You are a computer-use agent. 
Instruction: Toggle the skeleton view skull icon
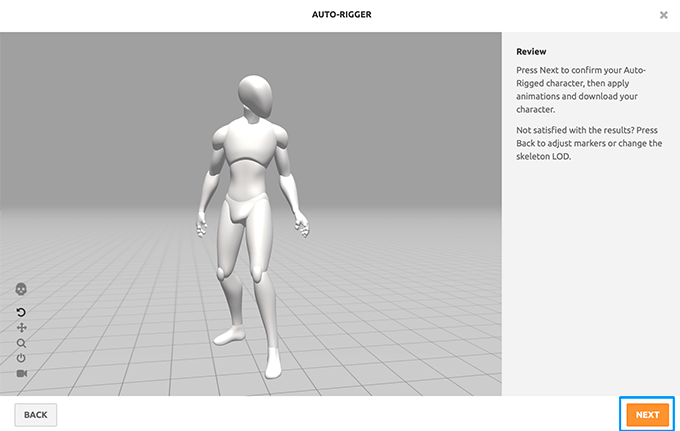click(21, 289)
